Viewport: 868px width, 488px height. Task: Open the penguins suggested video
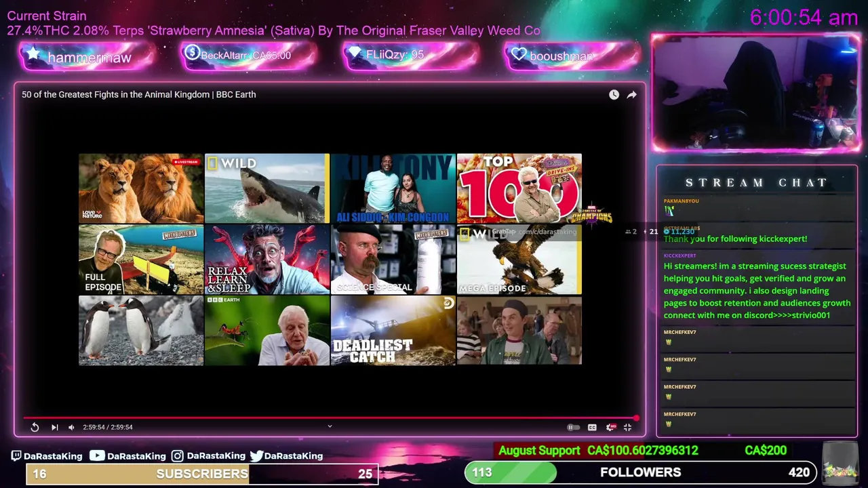point(141,331)
